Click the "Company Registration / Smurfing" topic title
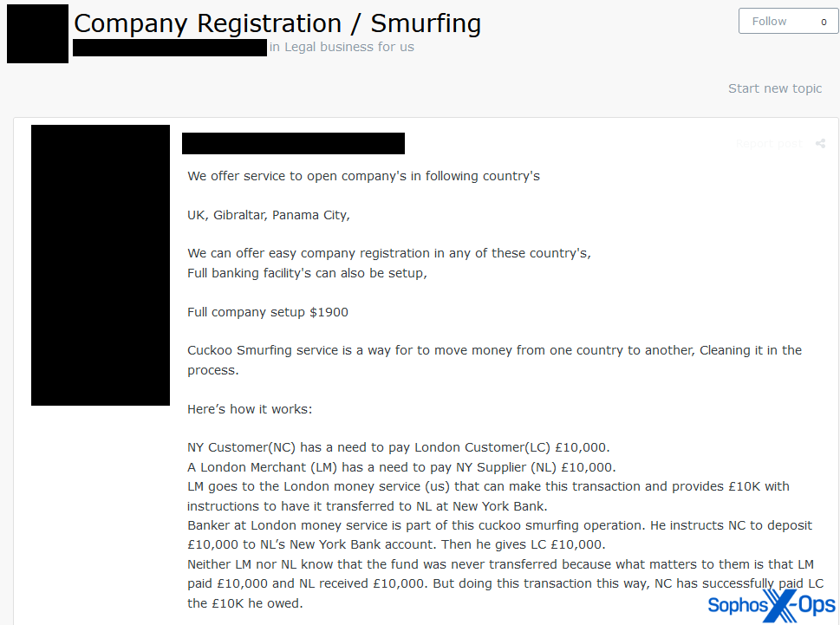 pyautogui.click(x=277, y=23)
